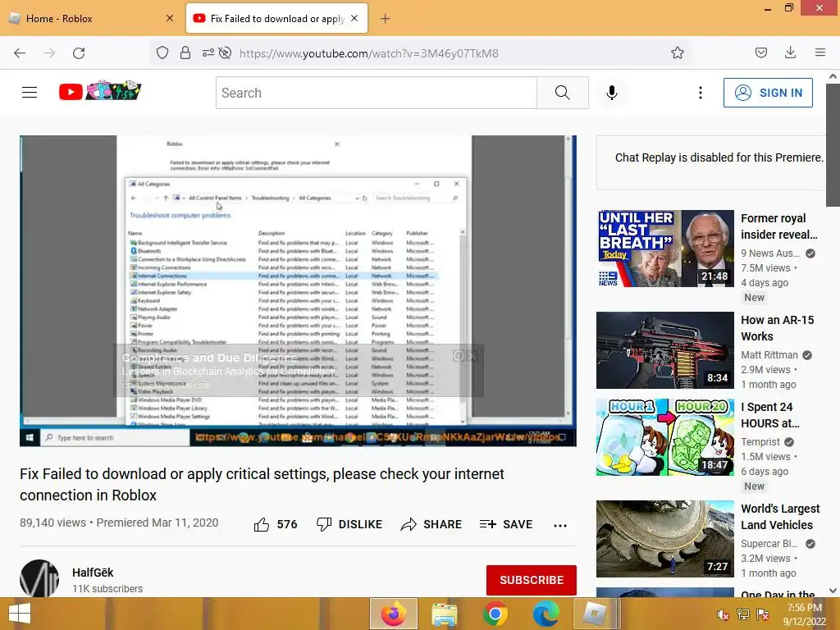The width and height of the screenshot is (840, 630).
Task: Close the ad overlay on video
Action: click(x=472, y=356)
